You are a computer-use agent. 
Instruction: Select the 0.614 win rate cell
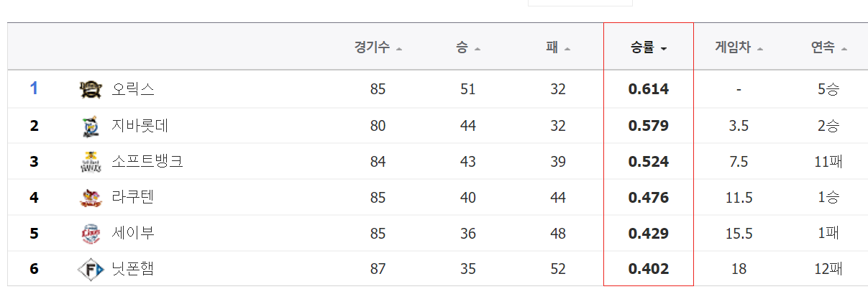click(x=649, y=89)
